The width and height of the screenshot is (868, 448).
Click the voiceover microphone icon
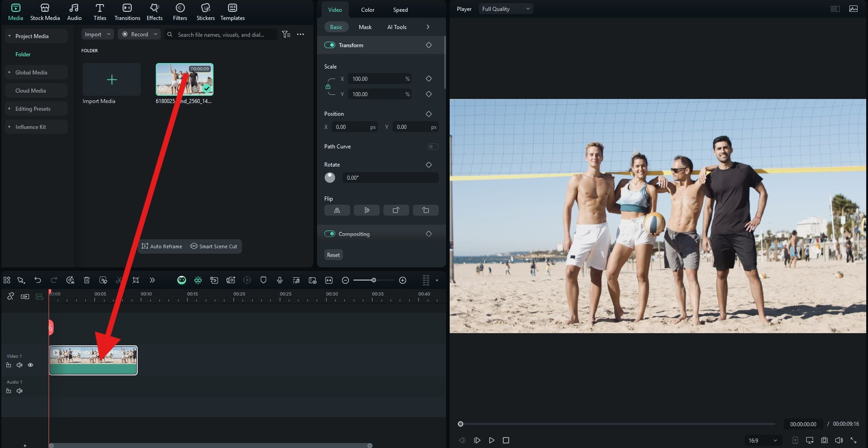coord(280,280)
